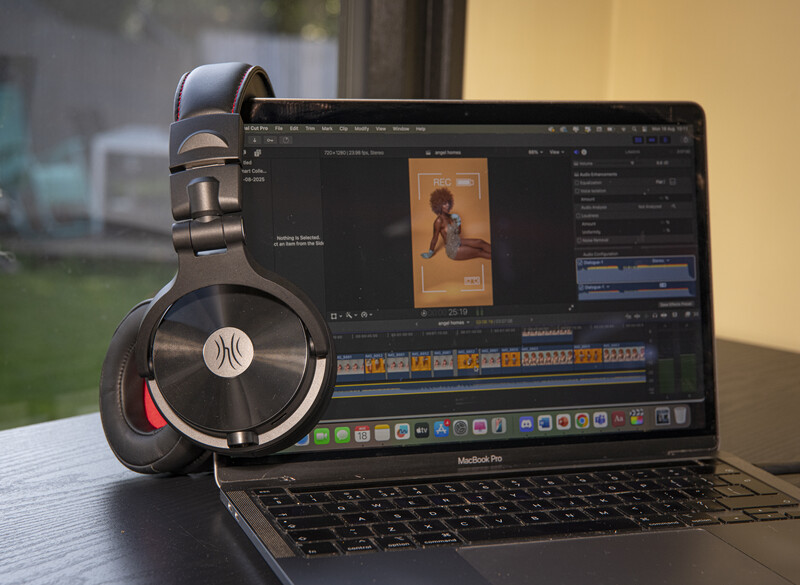Click the Keyword Editor key icon
Image resolution: width=800 pixels, height=585 pixels.
click(270, 140)
